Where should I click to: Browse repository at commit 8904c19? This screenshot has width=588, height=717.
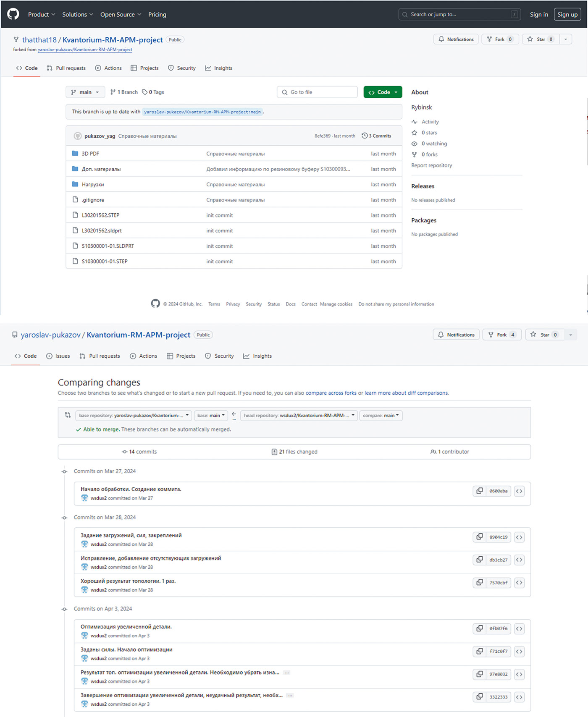coord(519,537)
